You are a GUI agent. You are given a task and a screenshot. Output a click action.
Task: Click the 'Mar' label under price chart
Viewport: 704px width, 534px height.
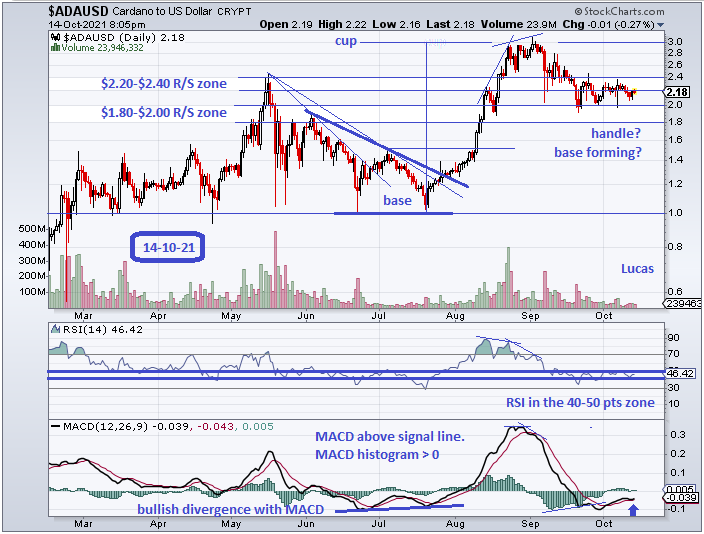pyautogui.click(x=84, y=316)
